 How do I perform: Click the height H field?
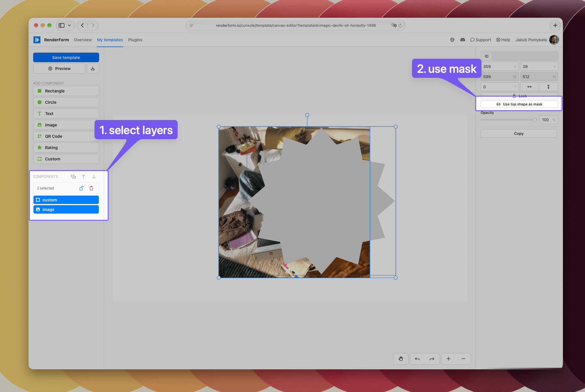coord(539,77)
